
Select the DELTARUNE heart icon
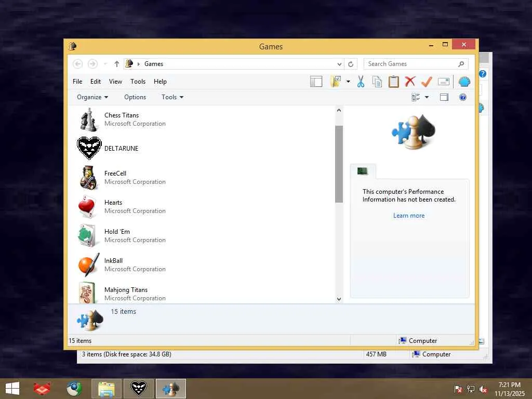(89, 148)
